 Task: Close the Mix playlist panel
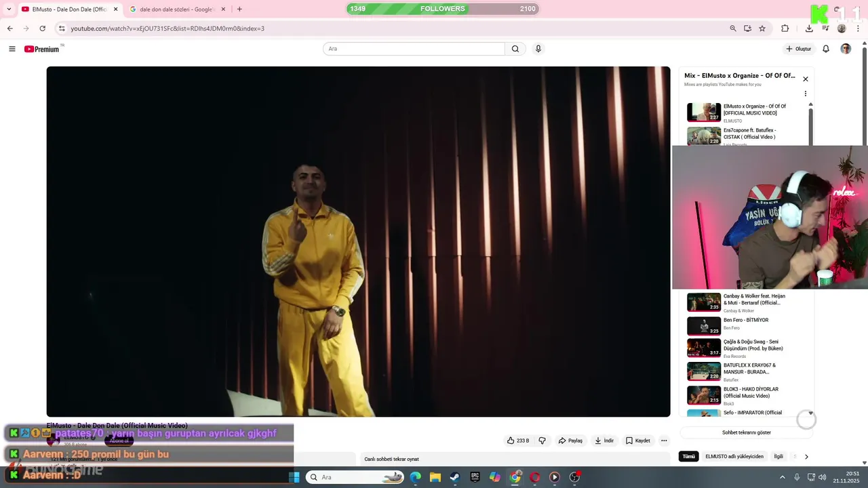806,79
